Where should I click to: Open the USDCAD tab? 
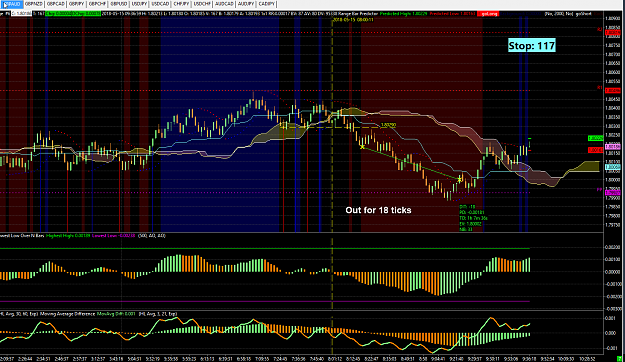click(160, 4)
